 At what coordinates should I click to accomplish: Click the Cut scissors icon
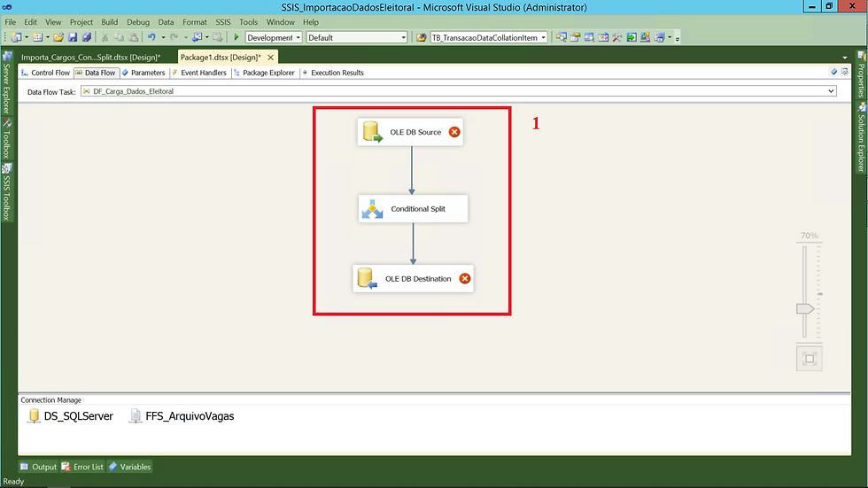(105, 37)
